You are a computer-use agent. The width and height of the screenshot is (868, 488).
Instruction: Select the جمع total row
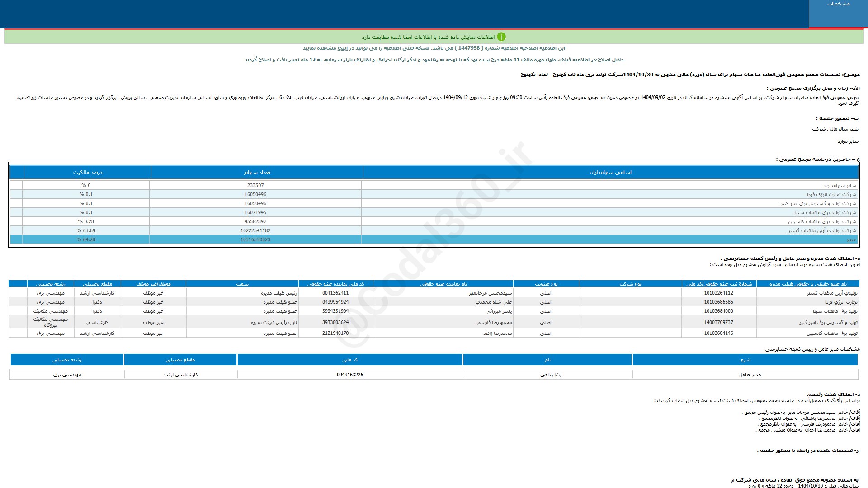pos(851,239)
